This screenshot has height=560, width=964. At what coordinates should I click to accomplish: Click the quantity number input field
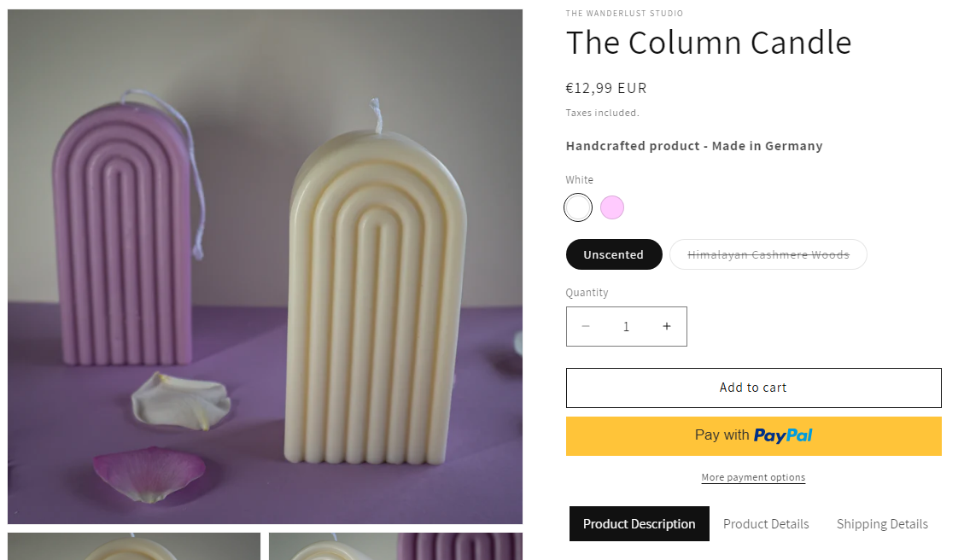[x=626, y=327]
